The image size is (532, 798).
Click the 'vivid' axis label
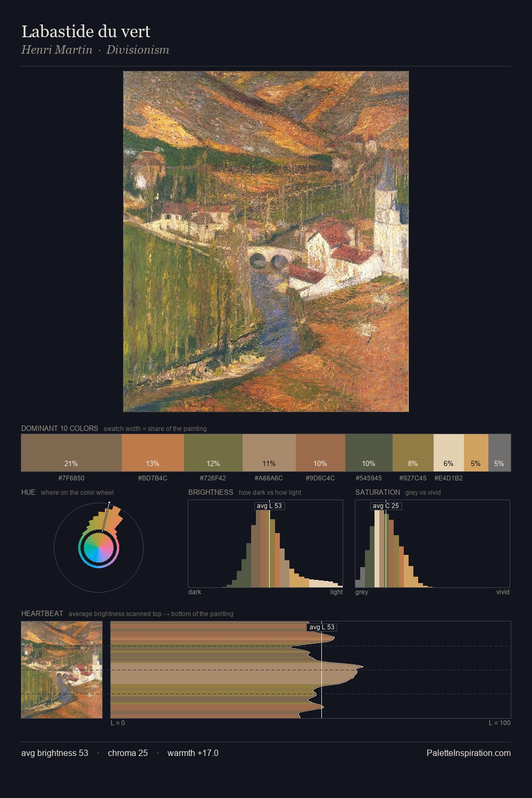[503, 592]
